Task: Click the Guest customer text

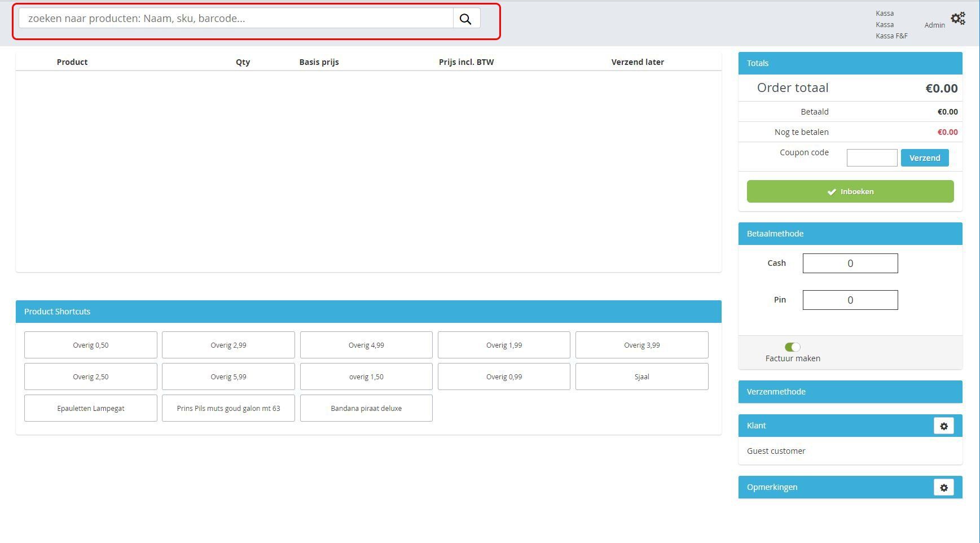Action: click(x=776, y=451)
